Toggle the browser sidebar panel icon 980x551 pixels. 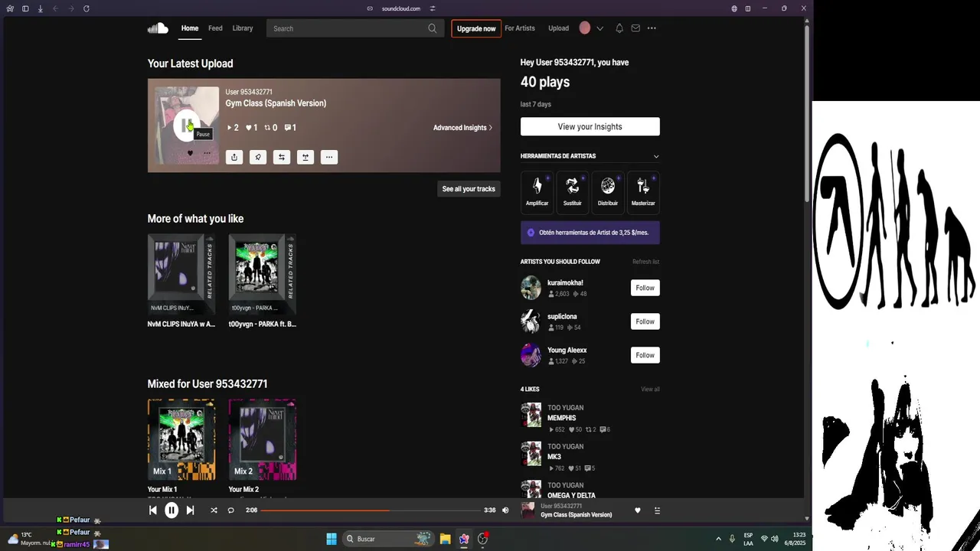tap(25, 8)
